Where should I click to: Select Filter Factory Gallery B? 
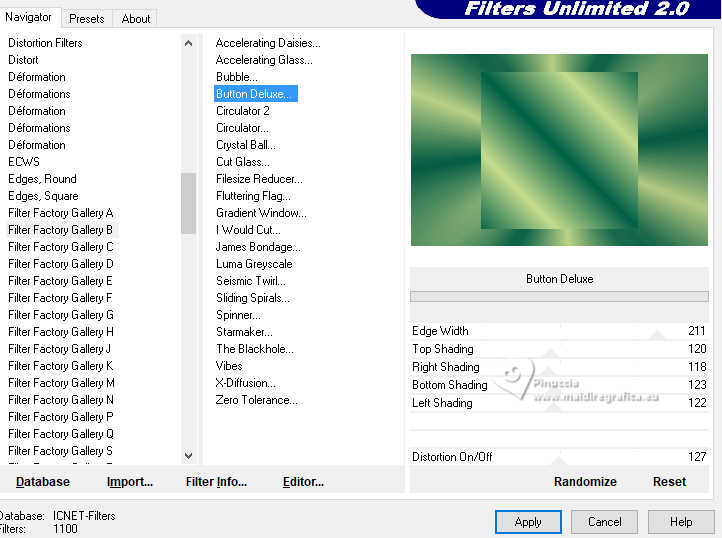coord(60,230)
